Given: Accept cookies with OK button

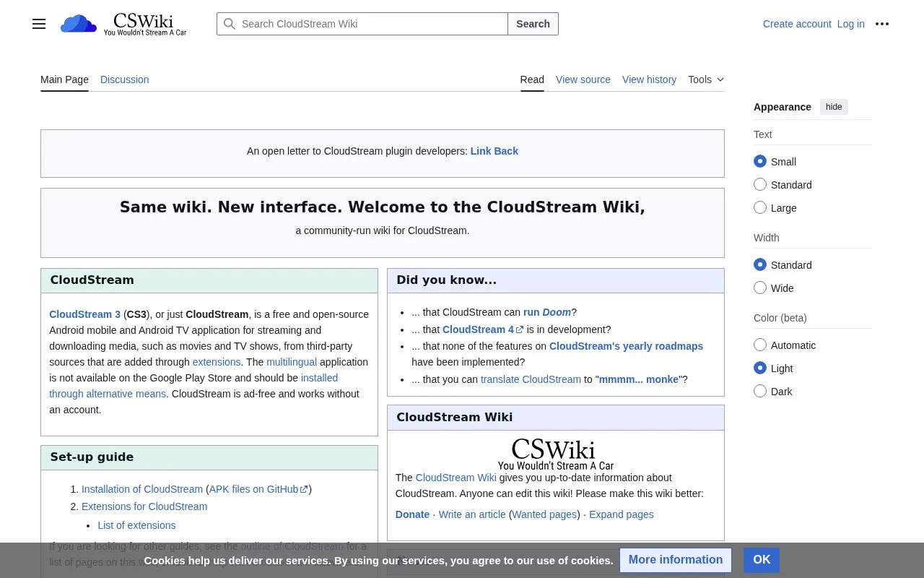Looking at the screenshot, I should (762, 560).
